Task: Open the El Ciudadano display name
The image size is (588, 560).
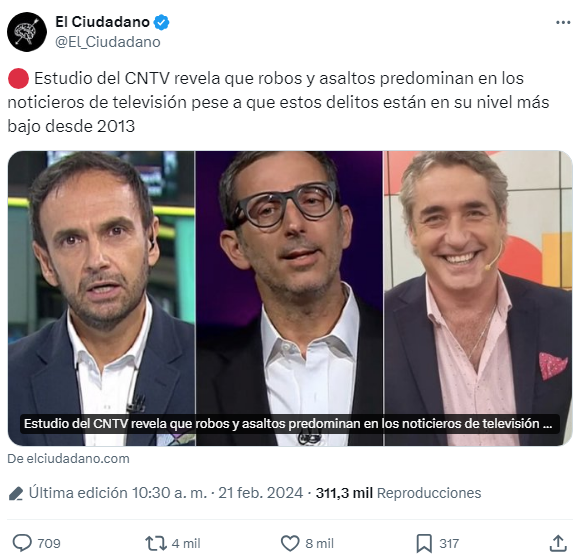Action: 102,22
